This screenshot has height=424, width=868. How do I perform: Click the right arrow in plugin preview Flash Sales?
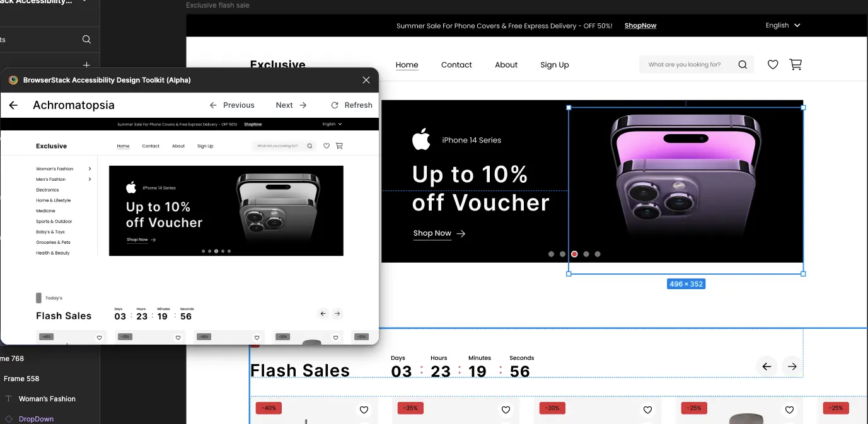(337, 314)
